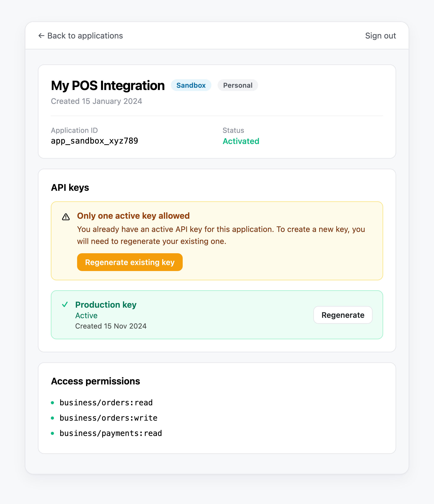Select the app_sandbox_xyz789 application ID

[x=94, y=141]
